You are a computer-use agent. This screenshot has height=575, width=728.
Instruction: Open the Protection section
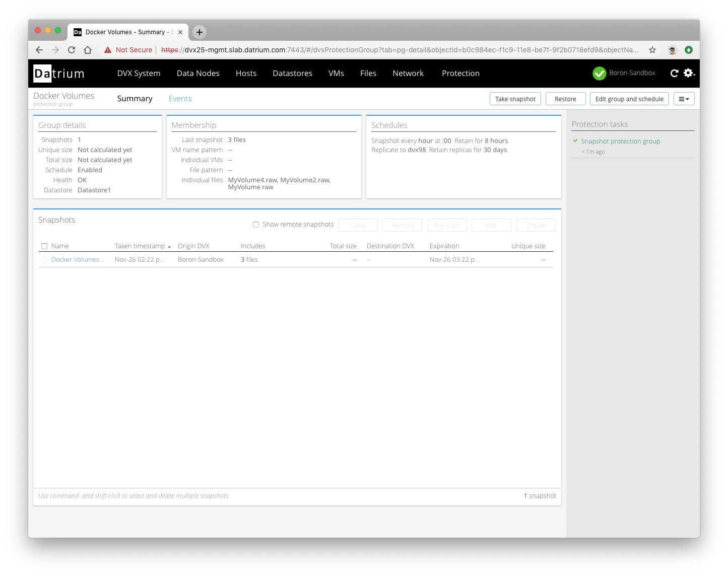(460, 74)
